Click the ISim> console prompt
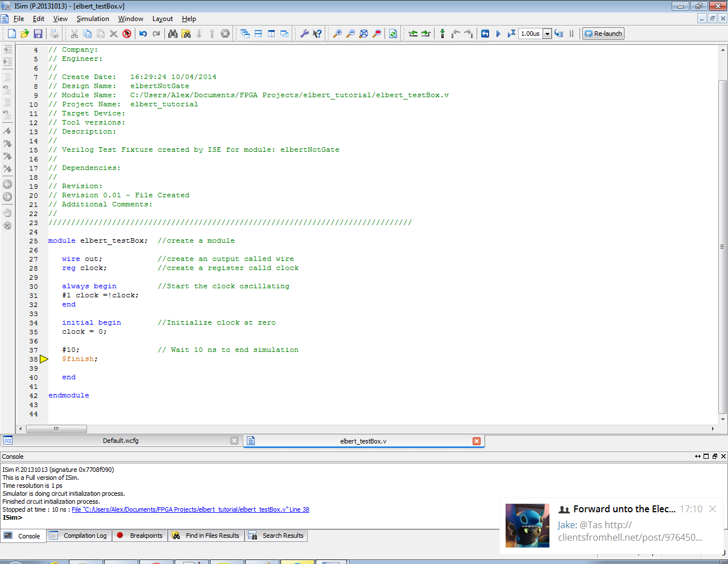Screen dimensions: 728x564 (13, 517)
